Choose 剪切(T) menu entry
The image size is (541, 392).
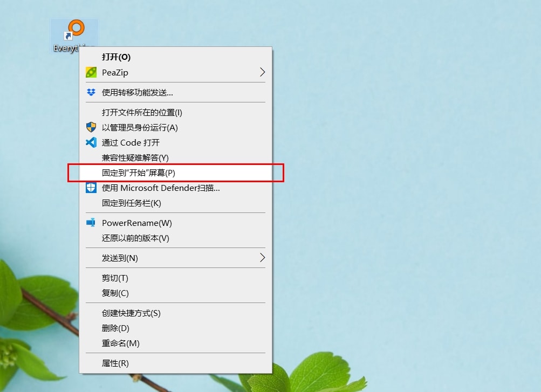pos(176,278)
